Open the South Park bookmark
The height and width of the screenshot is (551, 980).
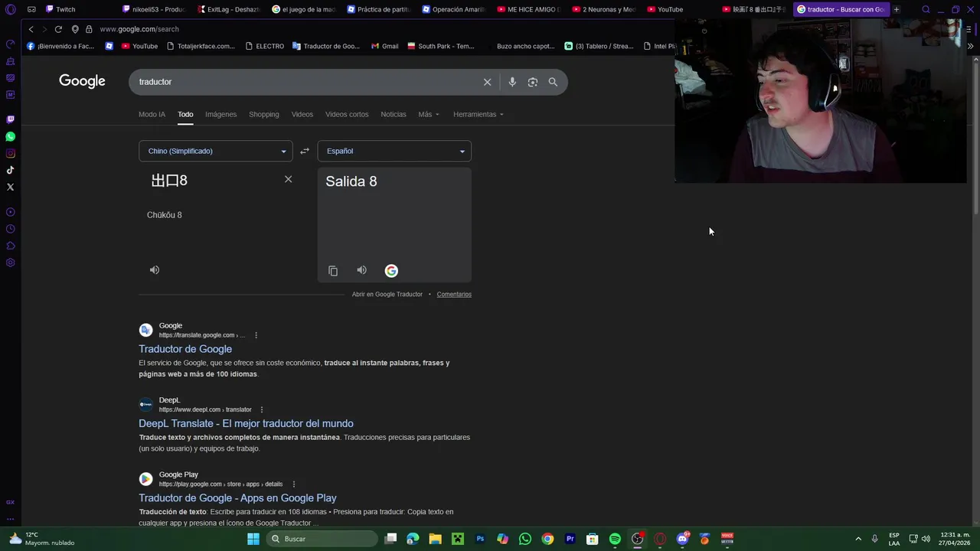(441, 46)
